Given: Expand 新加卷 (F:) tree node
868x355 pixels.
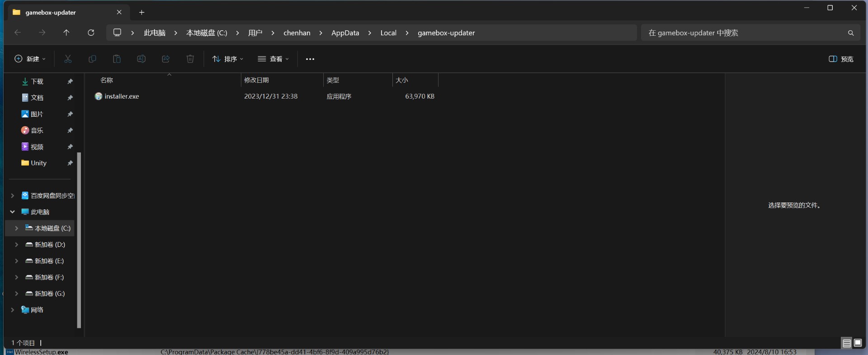Looking at the screenshot, I should click(17, 277).
